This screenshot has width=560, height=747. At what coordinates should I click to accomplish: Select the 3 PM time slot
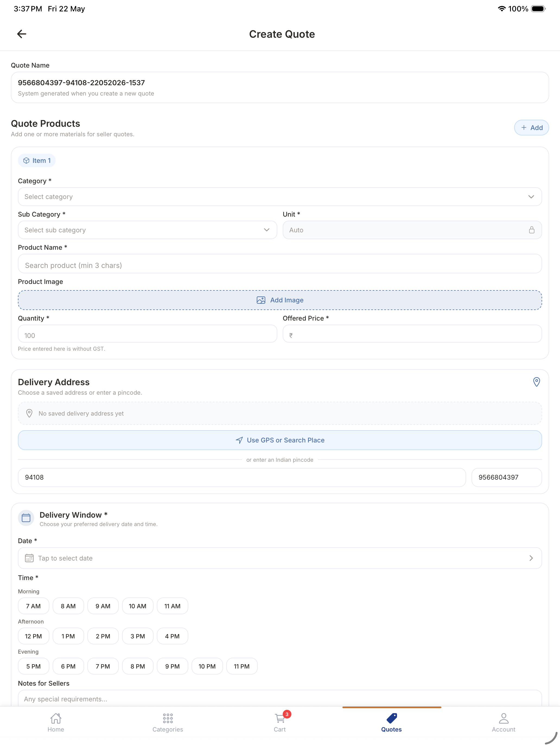[138, 636]
